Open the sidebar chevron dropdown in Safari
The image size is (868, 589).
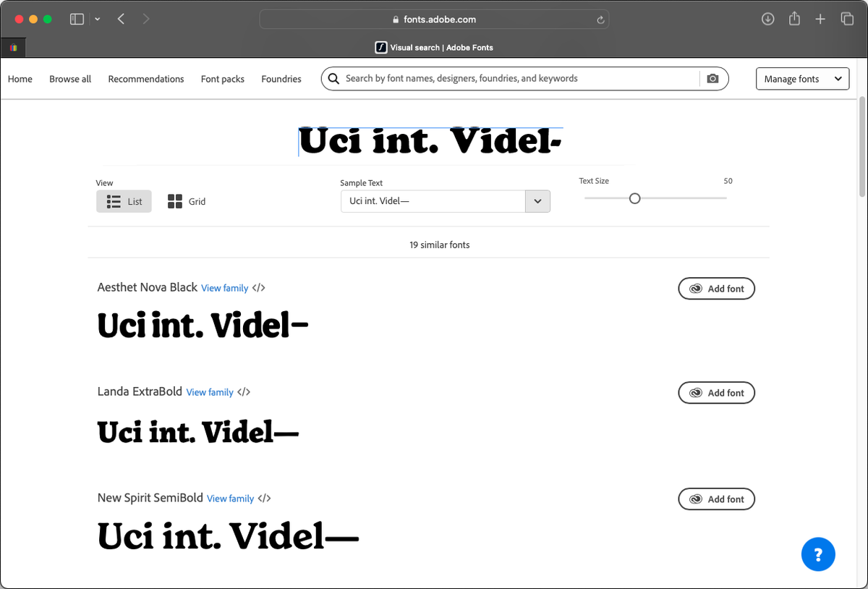(x=97, y=19)
